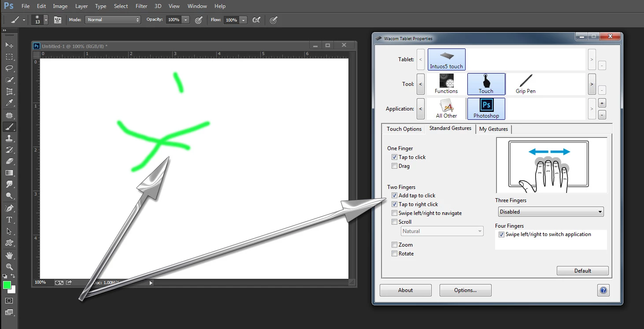Select the Custom Shape tool
Image resolution: width=644 pixels, height=329 pixels.
click(x=9, y=242)
